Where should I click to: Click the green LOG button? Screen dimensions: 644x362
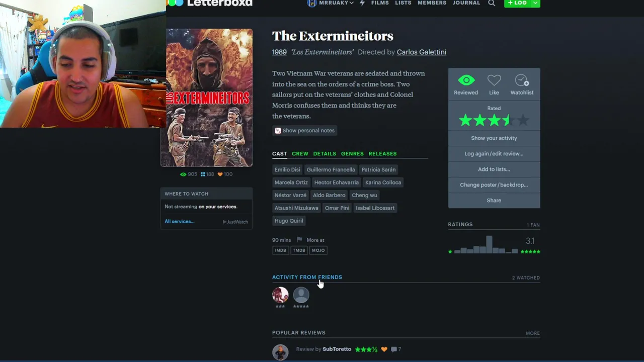[x=517, y=3]
